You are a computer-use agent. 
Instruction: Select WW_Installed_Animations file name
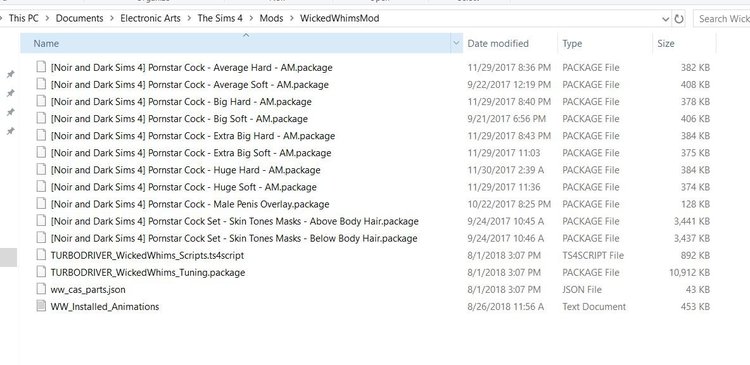[105, 307]
